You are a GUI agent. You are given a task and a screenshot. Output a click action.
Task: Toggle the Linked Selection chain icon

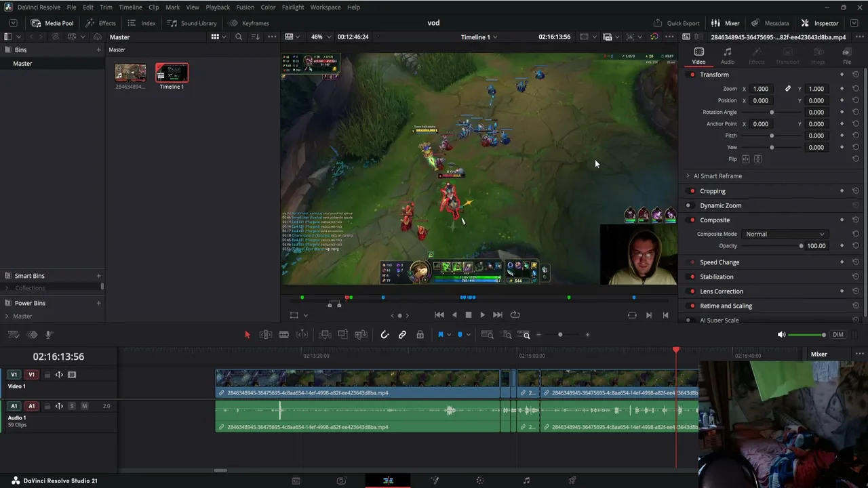tap(402, 335)
